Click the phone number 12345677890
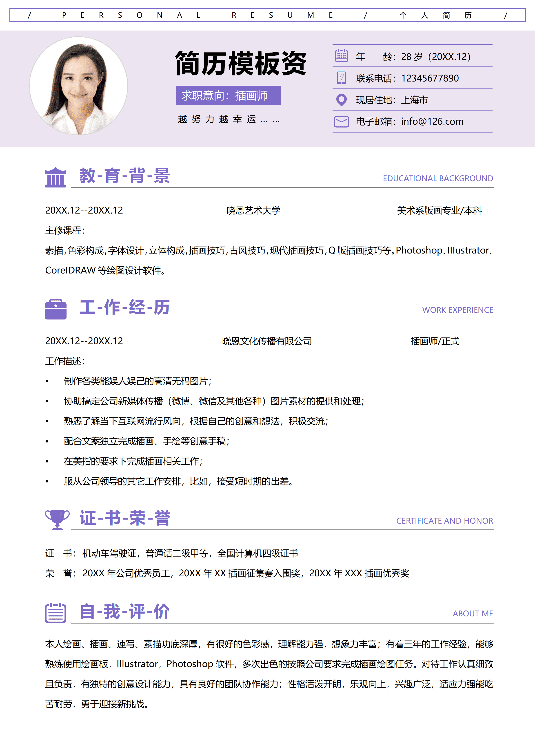Image resolution: width=535 pixels, height=756 pixels. pyautogui.click(x=430, y=78)
